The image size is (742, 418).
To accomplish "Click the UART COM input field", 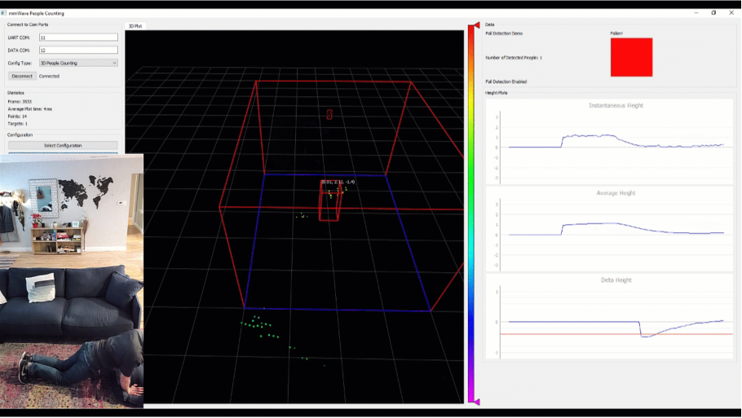I will 78,38.
